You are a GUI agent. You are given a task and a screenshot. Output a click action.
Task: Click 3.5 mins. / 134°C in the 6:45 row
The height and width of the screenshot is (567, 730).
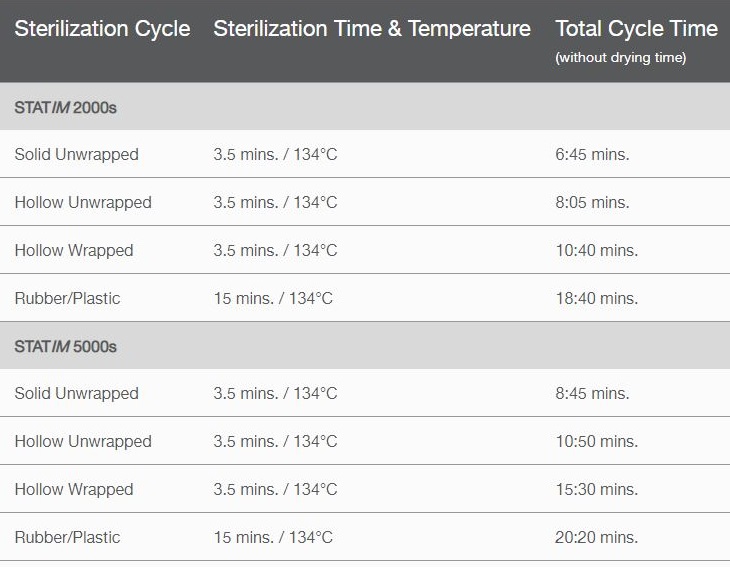pos(275,154)
